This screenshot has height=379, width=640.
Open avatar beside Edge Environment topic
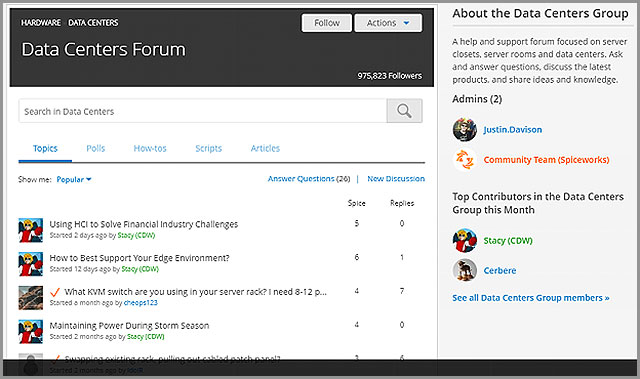coord(31,264)
